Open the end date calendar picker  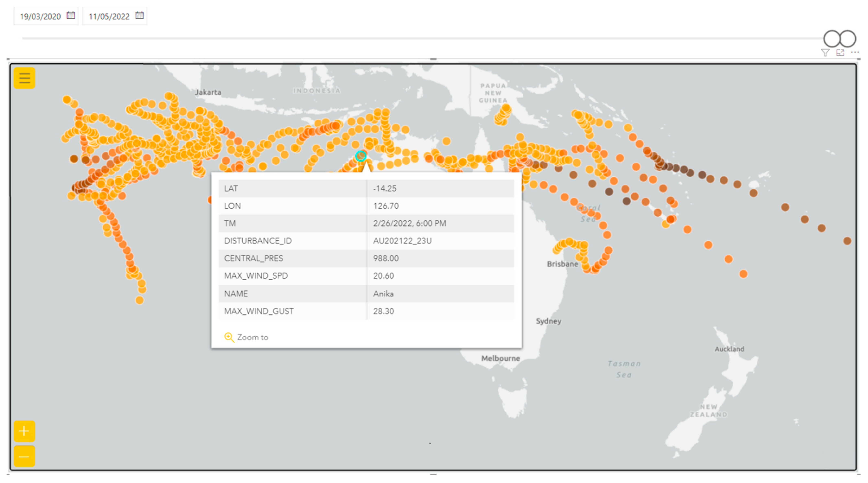pyautogui.click(x=139, y=15)
